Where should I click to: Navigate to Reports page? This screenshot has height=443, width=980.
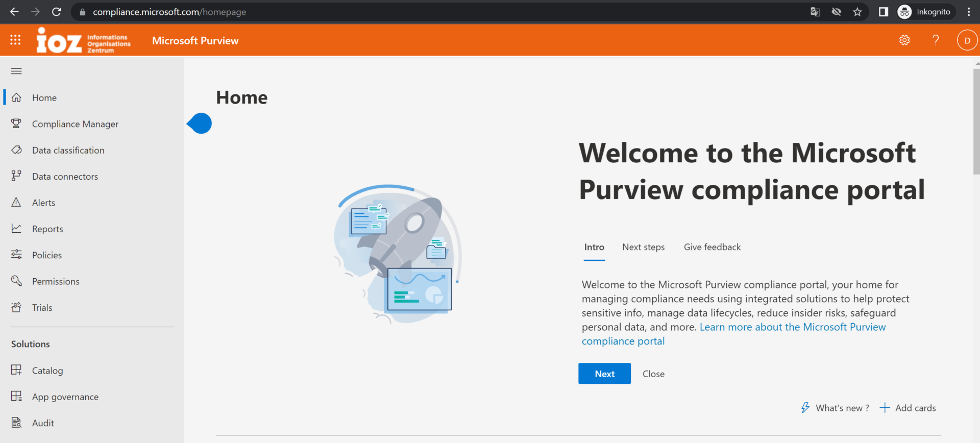92,229
